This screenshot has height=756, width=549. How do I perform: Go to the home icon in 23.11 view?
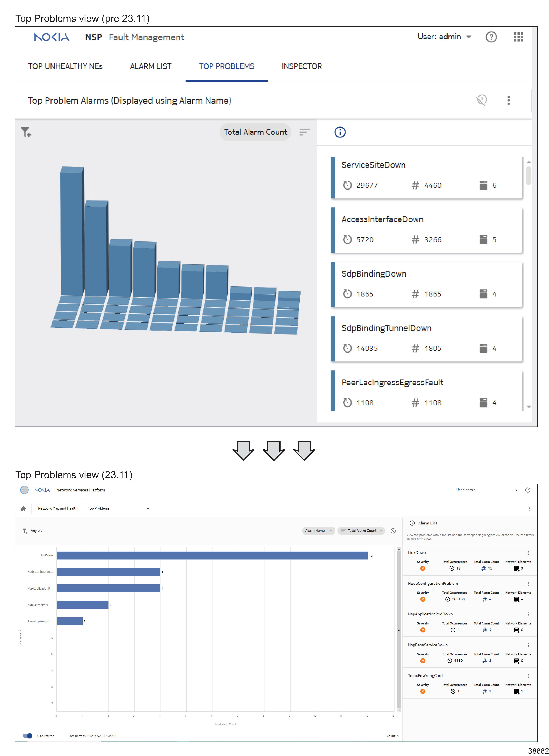(23, 509)
